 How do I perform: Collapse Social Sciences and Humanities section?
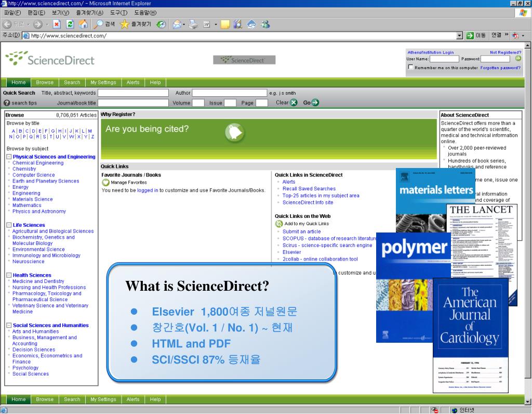click(9, 326)
